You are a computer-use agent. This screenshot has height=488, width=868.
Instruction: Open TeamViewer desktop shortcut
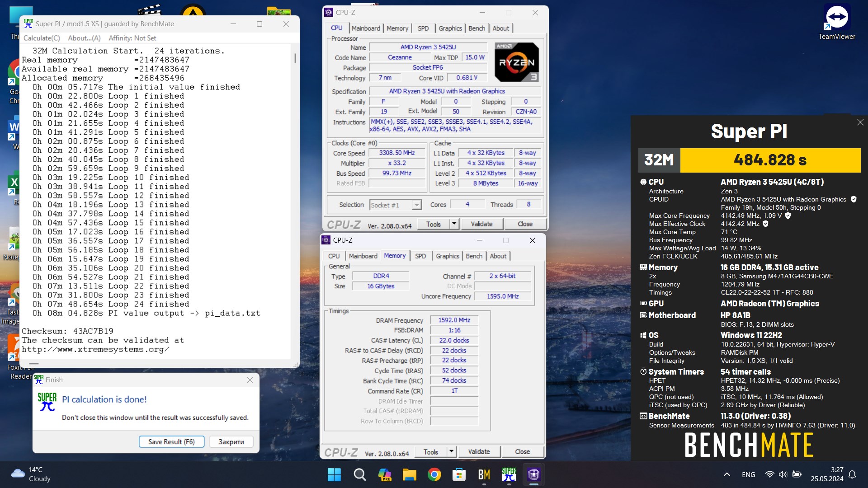click(836, 22)
